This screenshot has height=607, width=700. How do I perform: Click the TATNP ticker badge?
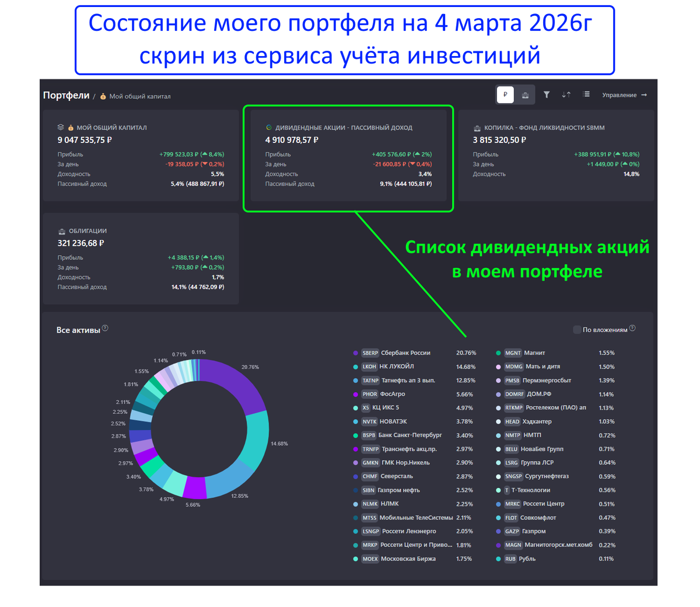(370, 381)
